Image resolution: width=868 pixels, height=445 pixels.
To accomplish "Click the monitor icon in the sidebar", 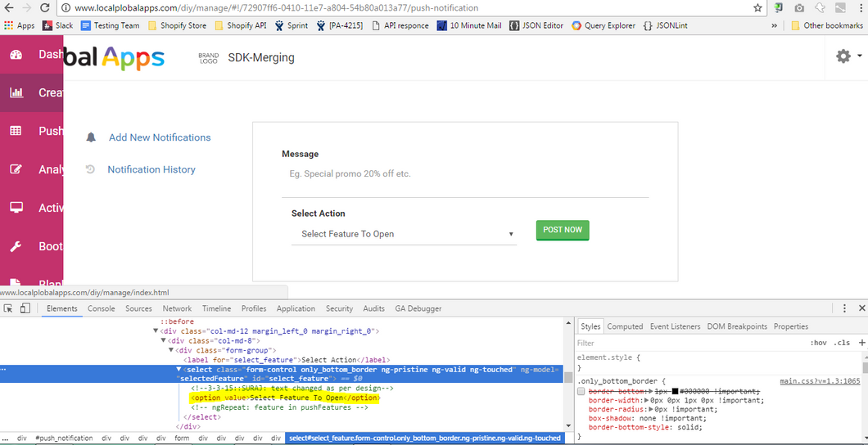I will [16, 208].
